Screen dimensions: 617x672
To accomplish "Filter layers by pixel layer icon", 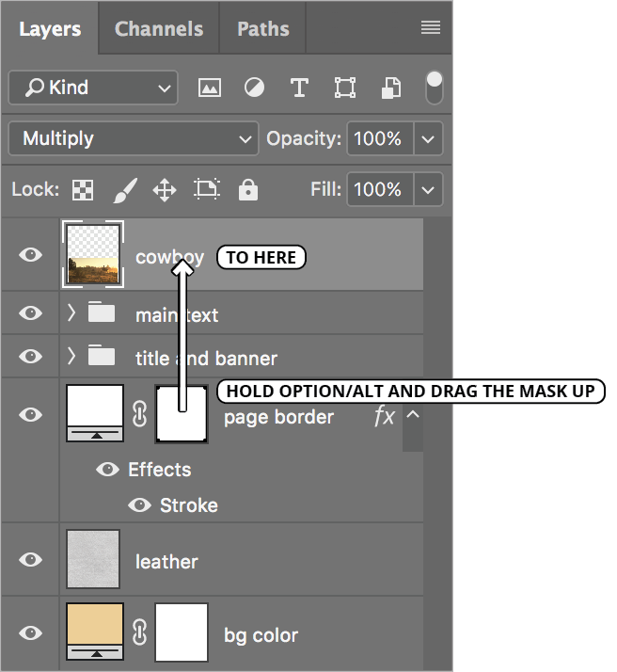I will (x=210, y=88).
